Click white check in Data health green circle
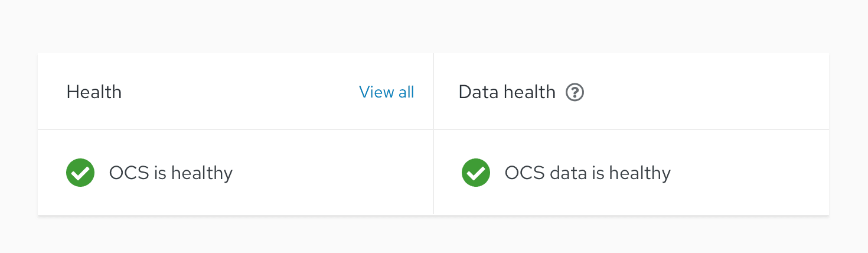The height and width of the screenshot is (253, 868). click(x=476, y=173)
